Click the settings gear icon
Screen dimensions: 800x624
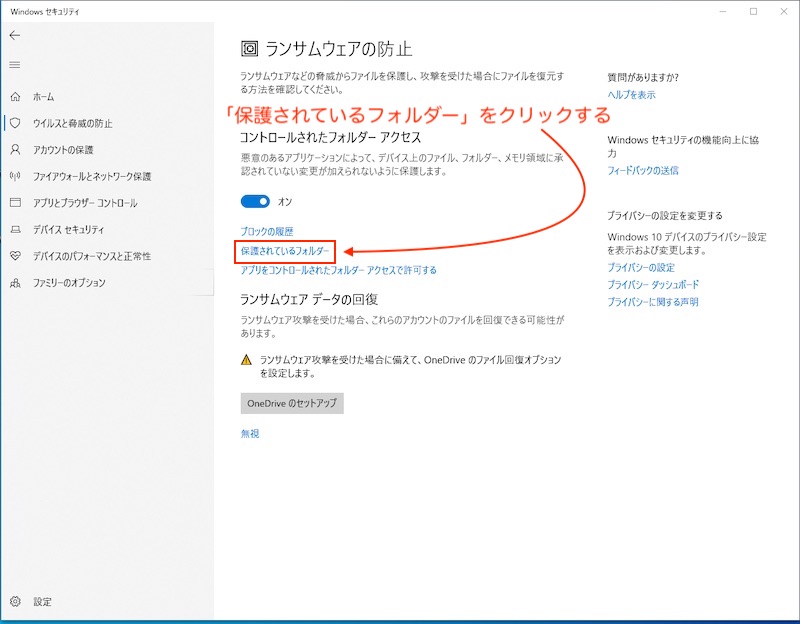15,601
